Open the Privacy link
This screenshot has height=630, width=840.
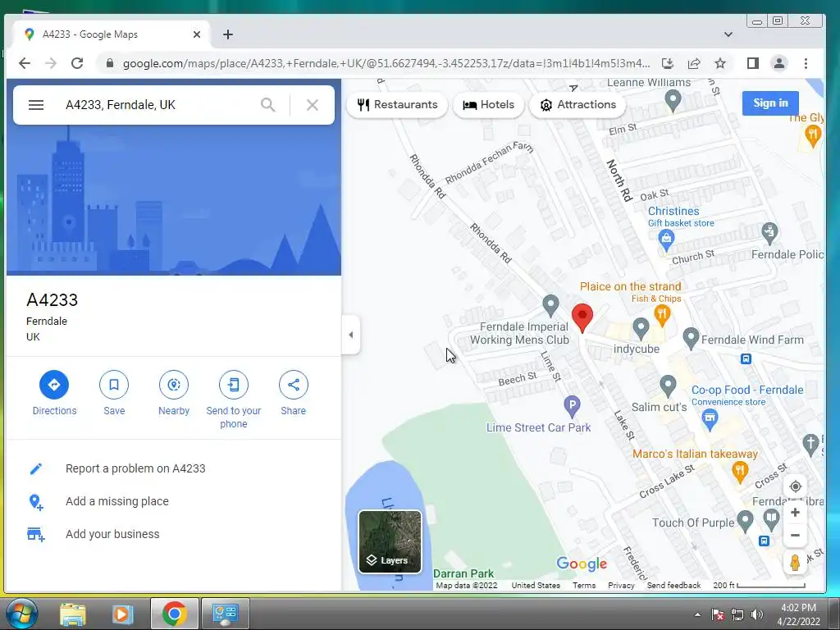click(x=621, y=586)
